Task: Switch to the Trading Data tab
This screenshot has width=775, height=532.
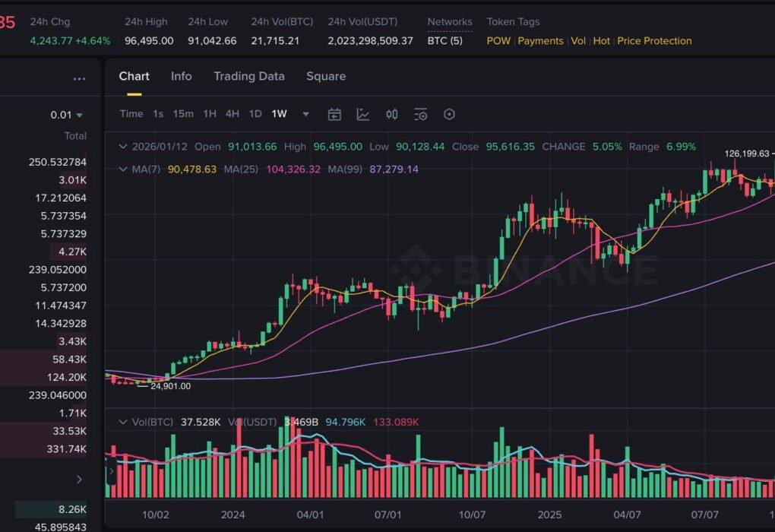Action: pos(249,76)
